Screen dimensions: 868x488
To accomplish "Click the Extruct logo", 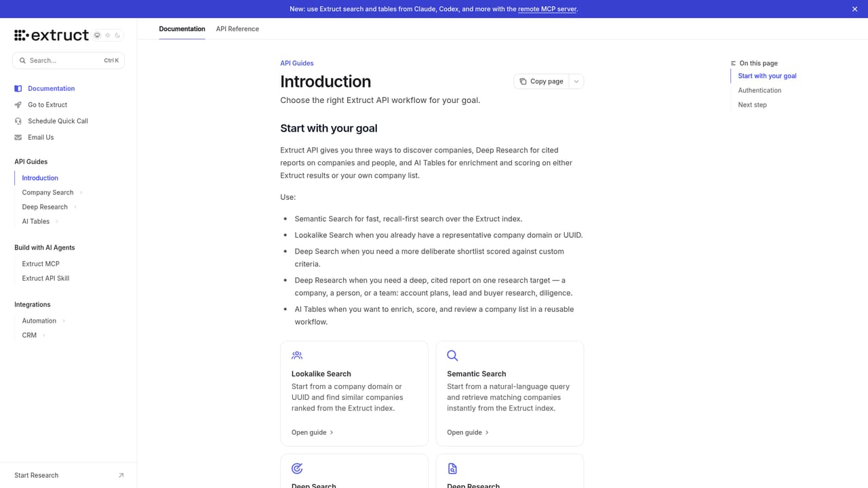I will pos(51,35).
